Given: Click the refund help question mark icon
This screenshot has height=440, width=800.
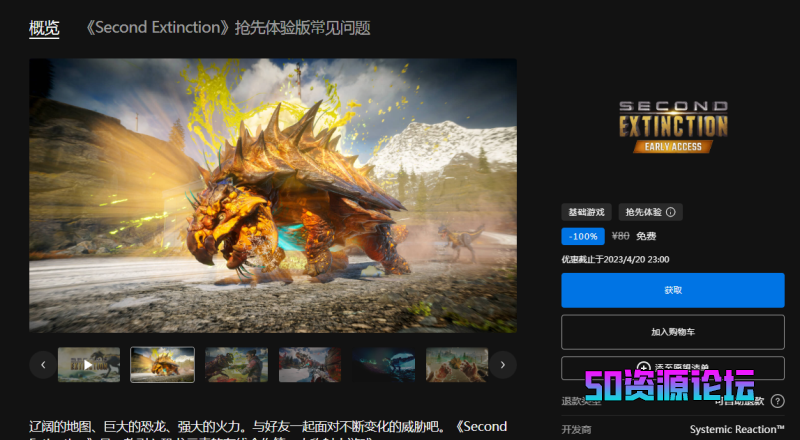Looking at the screenshot, I should 777,401.
